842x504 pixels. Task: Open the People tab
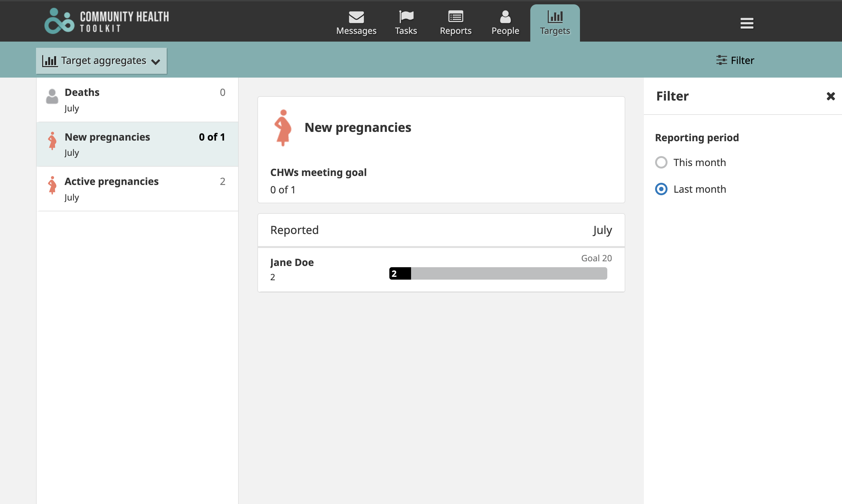coord(505,23)
